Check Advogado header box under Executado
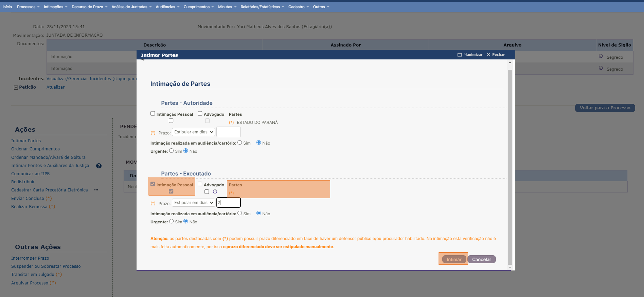 tap(200, 184)
